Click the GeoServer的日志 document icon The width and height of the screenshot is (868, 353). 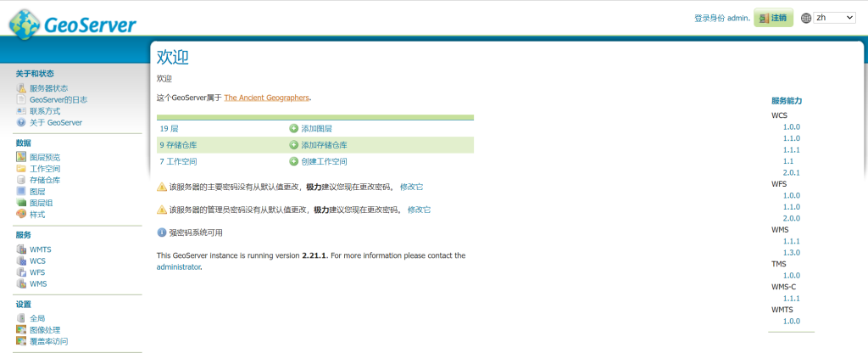[21, 99]
